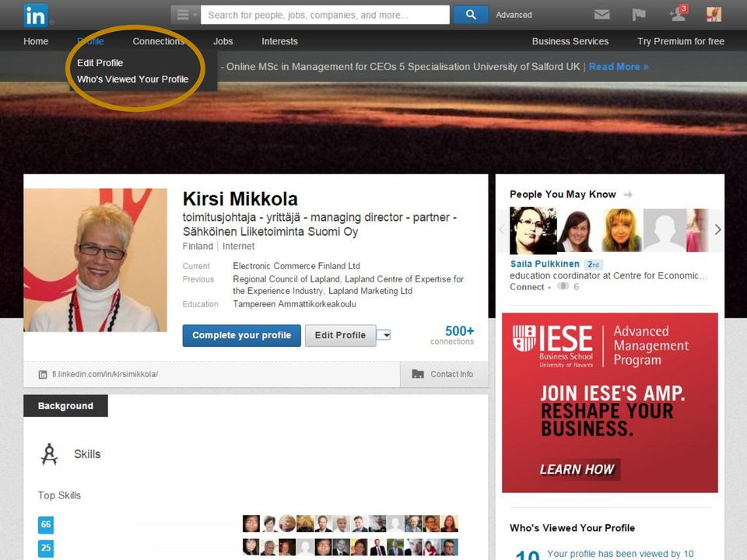Screen dimensions: 747x560
Task: Click the shared connections icon showing 6
Action: [x=563, y=286]
